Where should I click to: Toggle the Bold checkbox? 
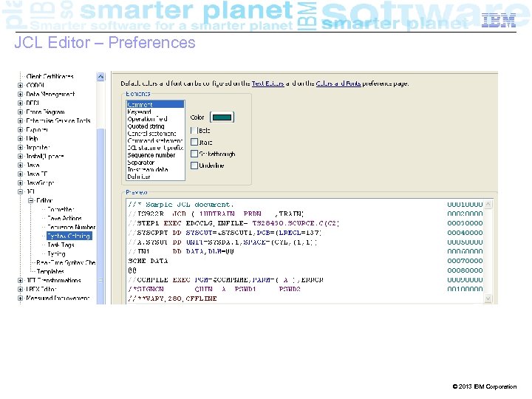[194, 130]
